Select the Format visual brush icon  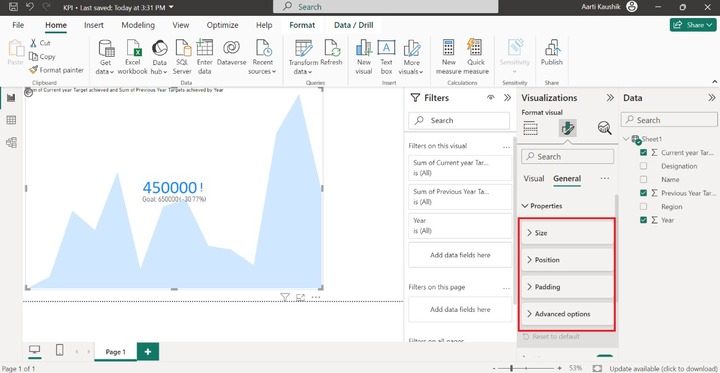[x=568, y=129]
